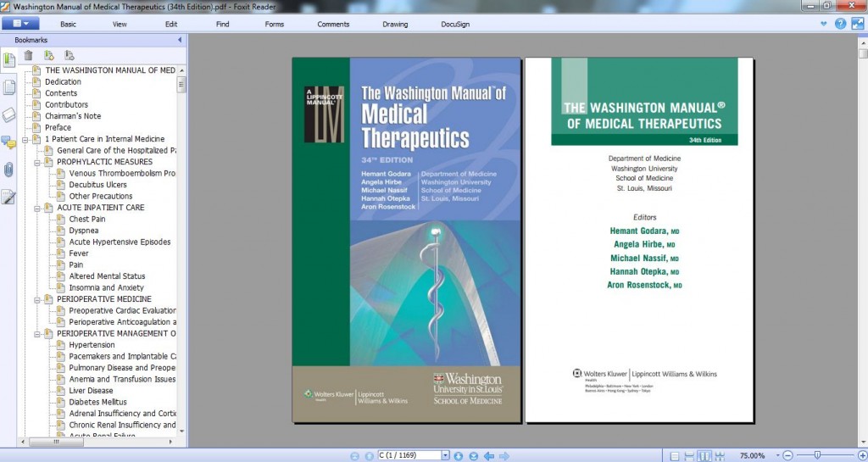Jump to Chest Pain bookmark
Image resolution: width=868 pixels, height=462 pixels.
pos(87,219)
